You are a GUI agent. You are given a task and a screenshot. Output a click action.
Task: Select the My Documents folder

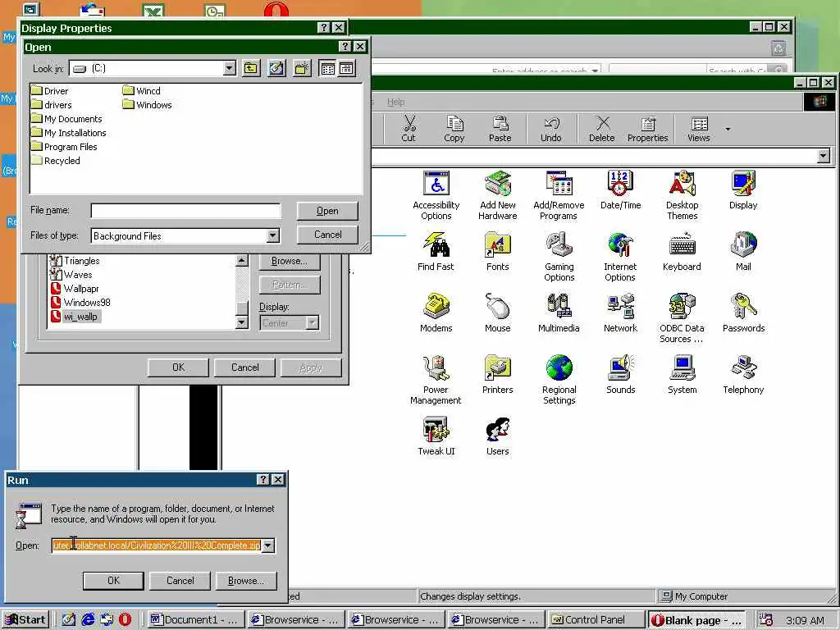66,119
